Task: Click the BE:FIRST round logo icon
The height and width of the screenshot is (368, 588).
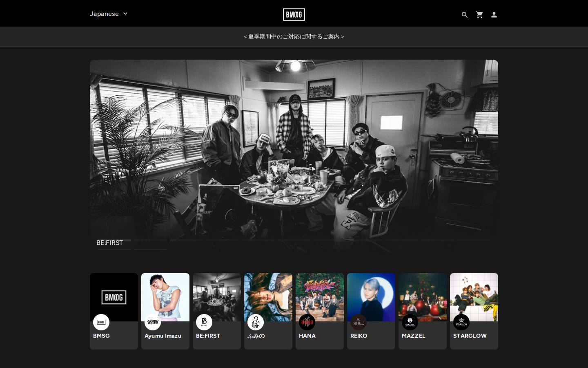Action: [204, 322]
